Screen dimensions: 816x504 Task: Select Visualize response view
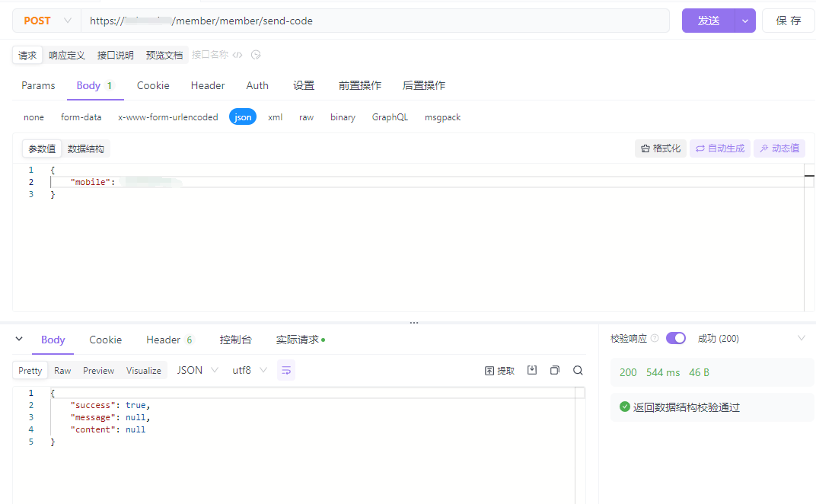[x=144, y=370]
